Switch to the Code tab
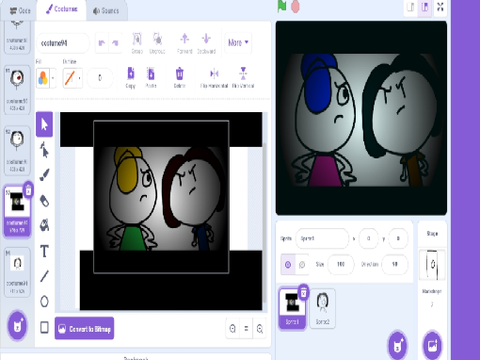The height and width of the screenshot is (360, 480). pyautogui.click(x=19, y=11)
